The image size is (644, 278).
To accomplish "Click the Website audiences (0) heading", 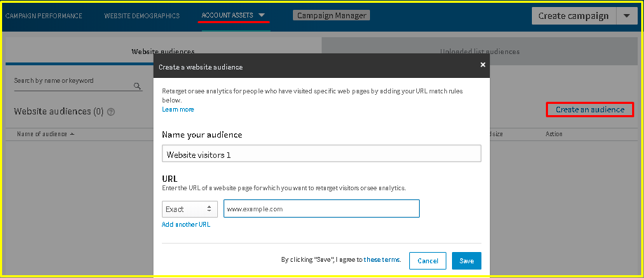I will pos(59,112).
